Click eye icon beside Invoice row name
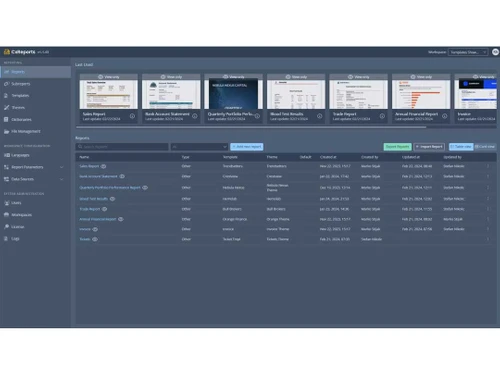 click(95, 229)
